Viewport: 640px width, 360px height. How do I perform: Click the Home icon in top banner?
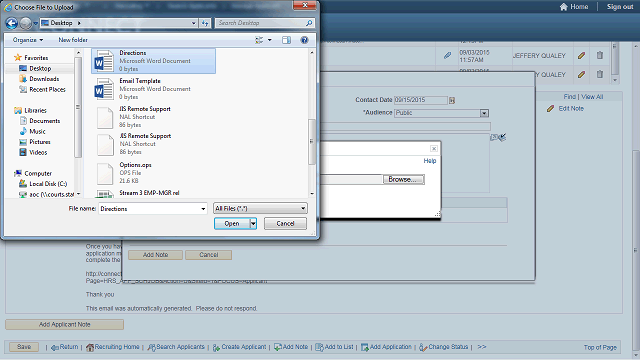pyautogui.click(x=564, y=7)
